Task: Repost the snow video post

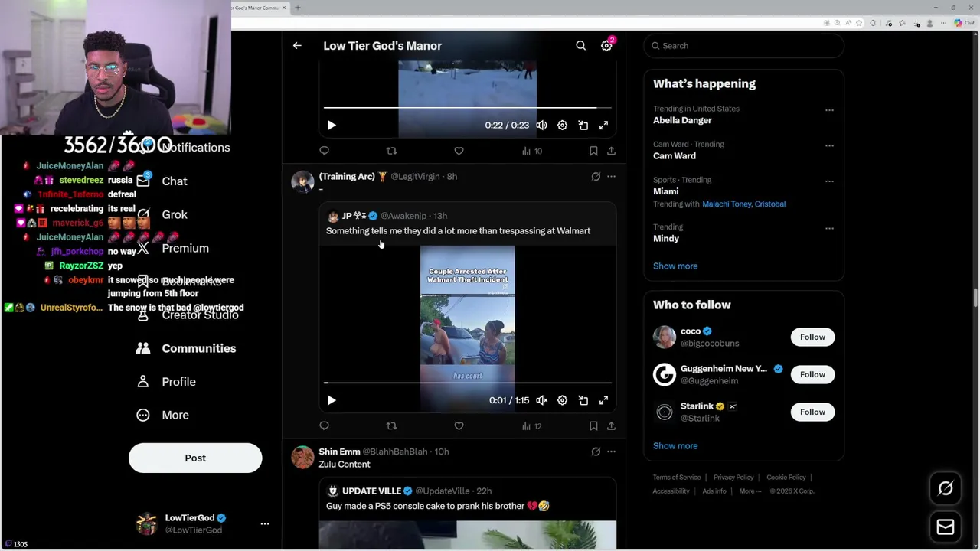Action: 391,151
